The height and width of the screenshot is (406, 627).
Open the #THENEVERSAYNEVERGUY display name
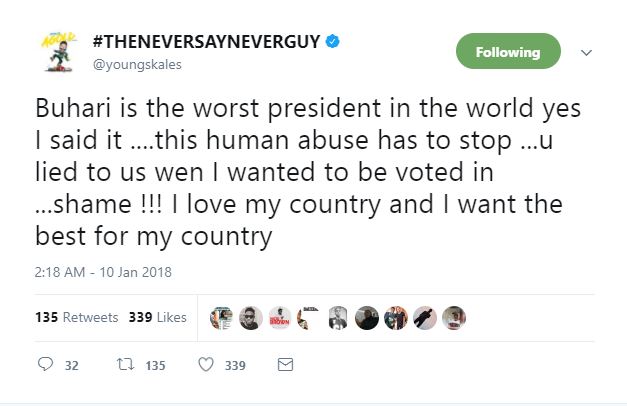pyautogui.click(x=204, y=42)
